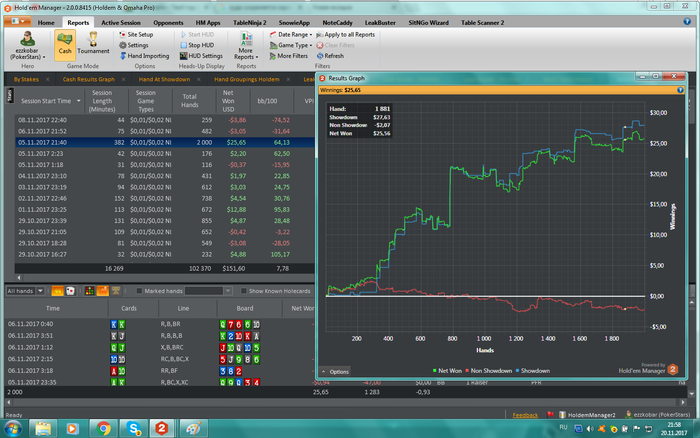This screenshot has height=438, width=700.
Task: Select hand 06.11.2017 0:40 row
Action: pyautogui.click(x=160, y=324)
